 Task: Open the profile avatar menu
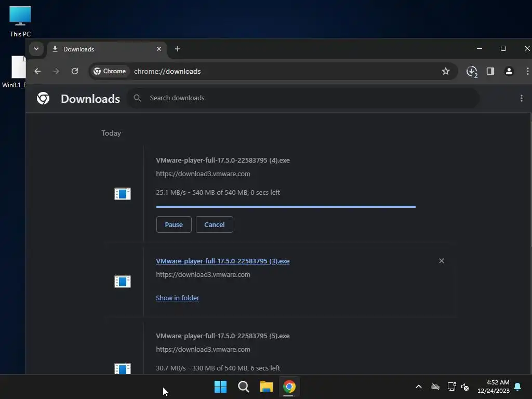tap(509, 71)
